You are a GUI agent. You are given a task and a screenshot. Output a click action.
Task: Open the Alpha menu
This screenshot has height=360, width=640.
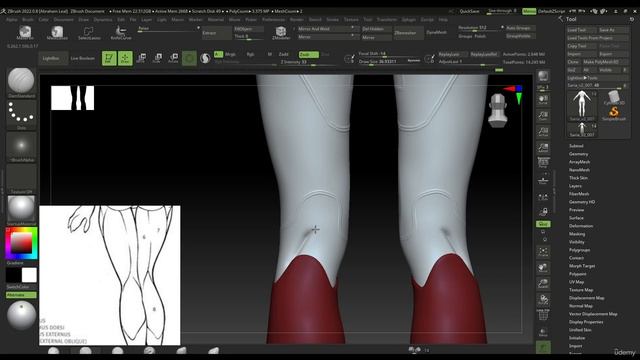pos(12,20)
